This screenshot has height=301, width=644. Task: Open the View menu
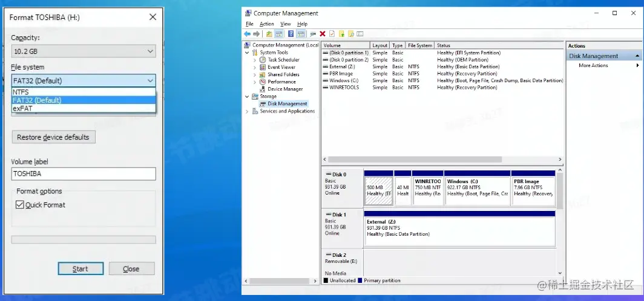(x=286, y=24)
